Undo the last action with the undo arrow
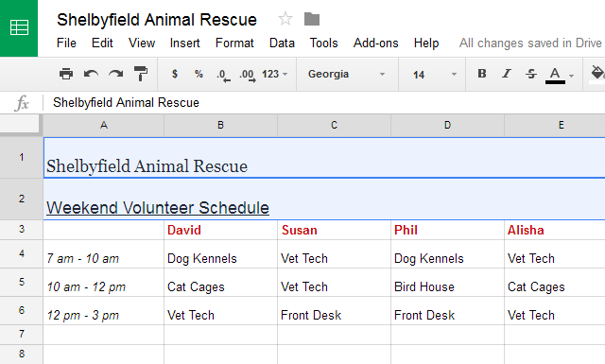This screenshot has width=605, height=364. click(91, 74)
